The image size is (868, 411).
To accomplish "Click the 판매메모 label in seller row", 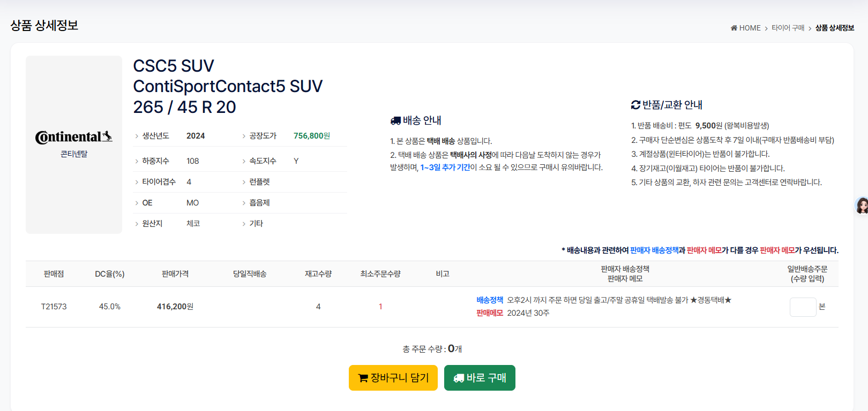I will (x=490, y=313).
